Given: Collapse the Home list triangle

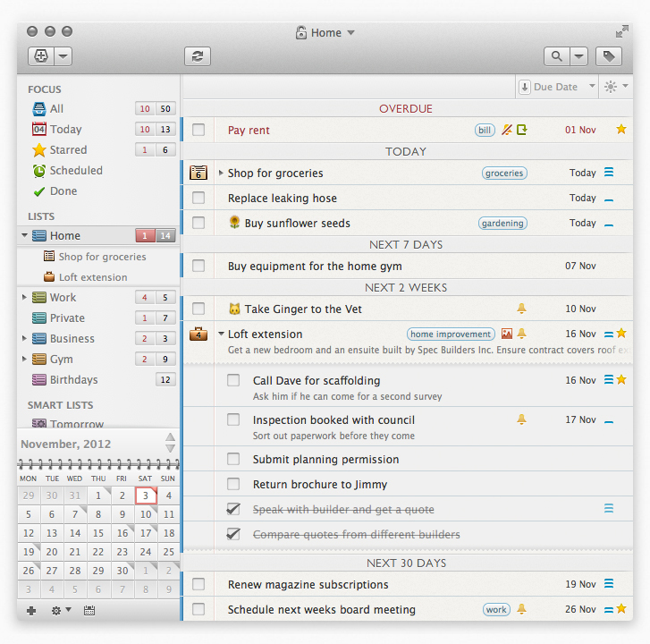Looking at the screenshot, I should coord(24,235).
